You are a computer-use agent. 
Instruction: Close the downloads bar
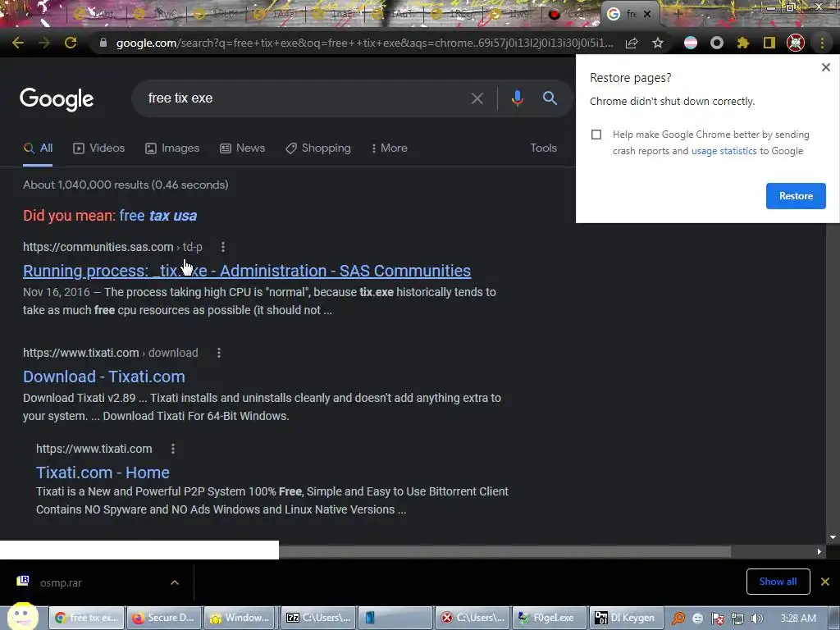point(825,582)
